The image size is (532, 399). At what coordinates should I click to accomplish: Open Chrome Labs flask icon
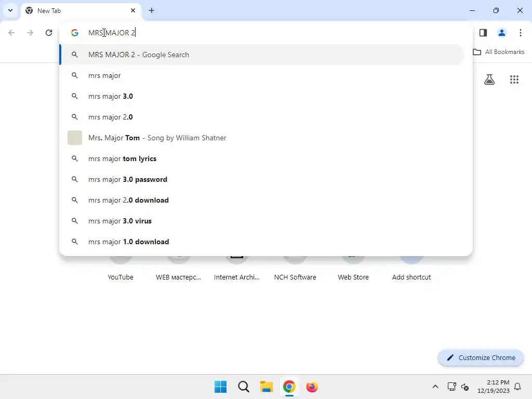click(489, 79)
